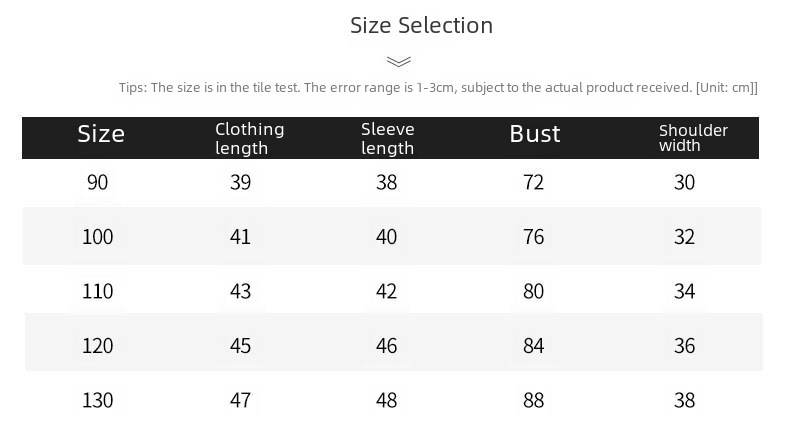Click bust value 84 for size 120
This screenshot has height=436, width=790.
click(x=534, y=346)
